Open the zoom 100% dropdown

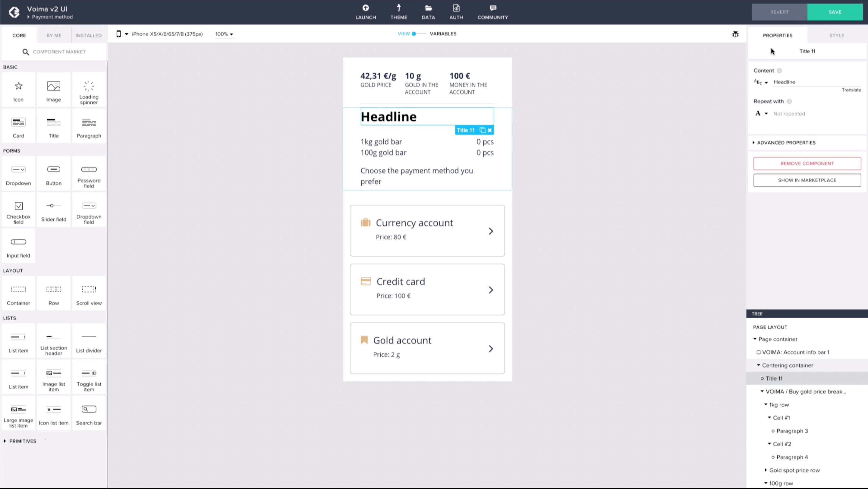tap(224, 34)
